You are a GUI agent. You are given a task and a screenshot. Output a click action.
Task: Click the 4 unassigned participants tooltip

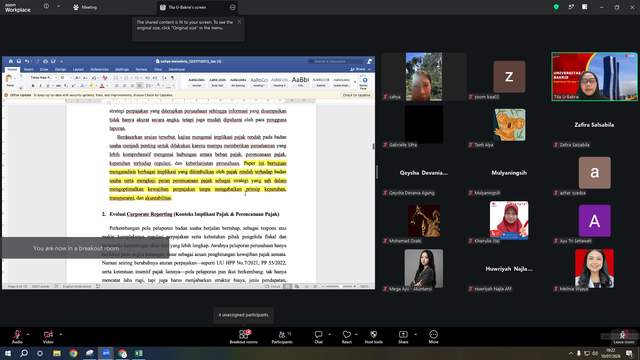coord(243,315)
